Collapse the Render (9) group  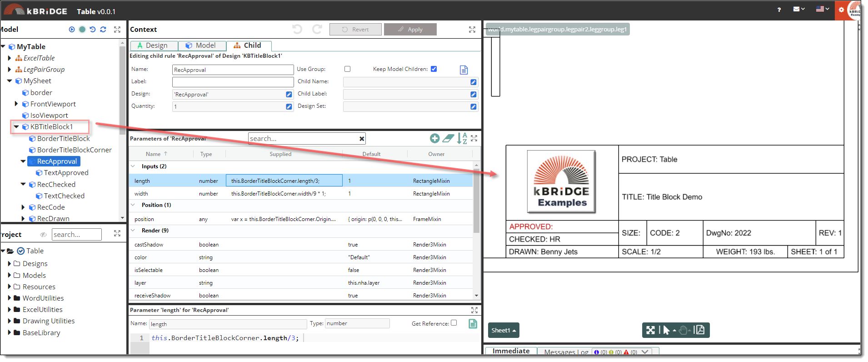(x=133, y=231)
